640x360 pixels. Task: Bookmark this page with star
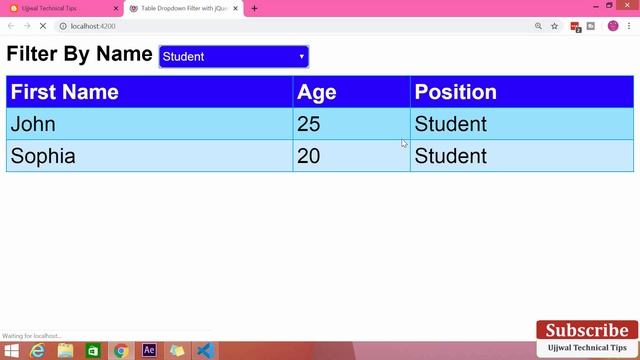point(554,26)
